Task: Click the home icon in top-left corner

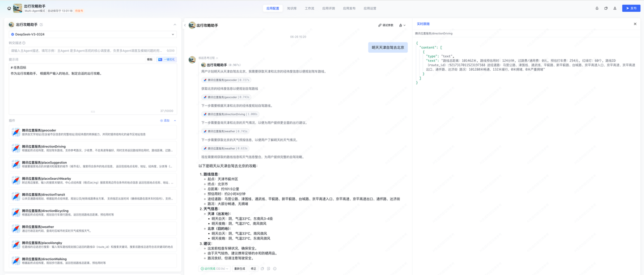Action: 9,8
